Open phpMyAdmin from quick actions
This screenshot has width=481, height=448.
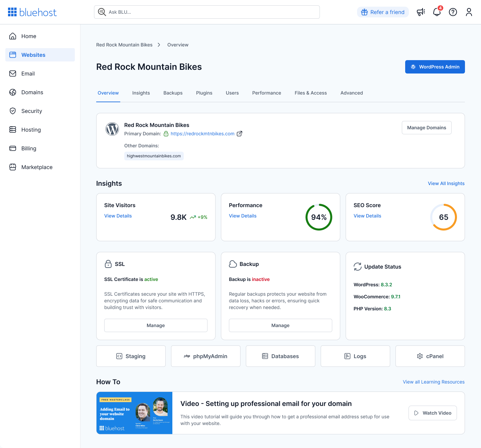point(205,356)
